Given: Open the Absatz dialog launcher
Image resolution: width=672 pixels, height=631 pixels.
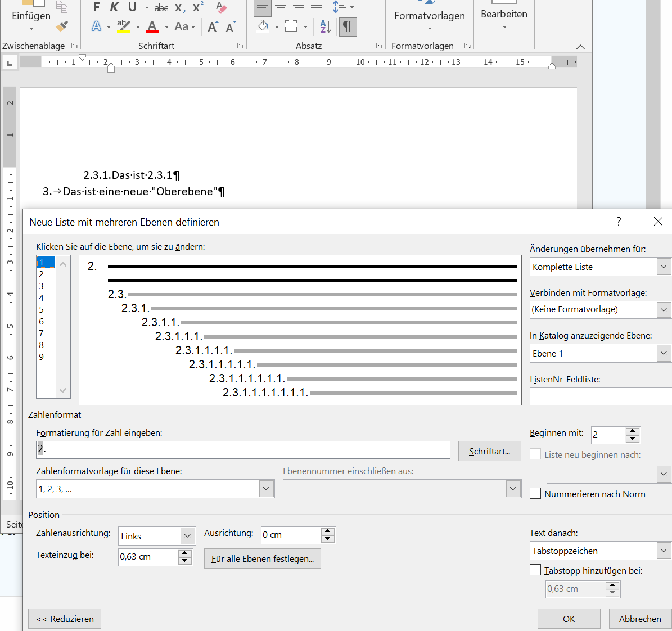Looking at the screenshot, I should 379,46.
